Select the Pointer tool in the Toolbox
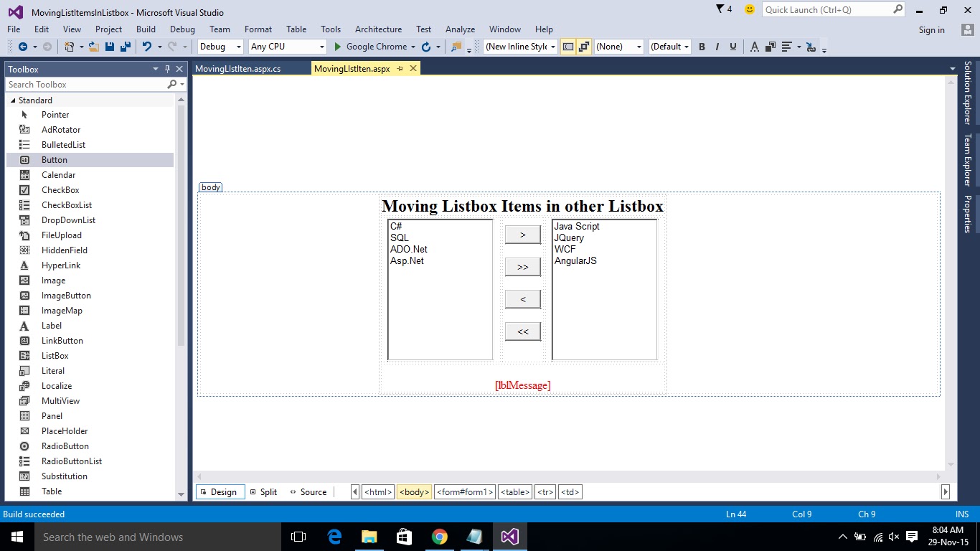Viewport: 980px width, 551px height. point(54,114)
